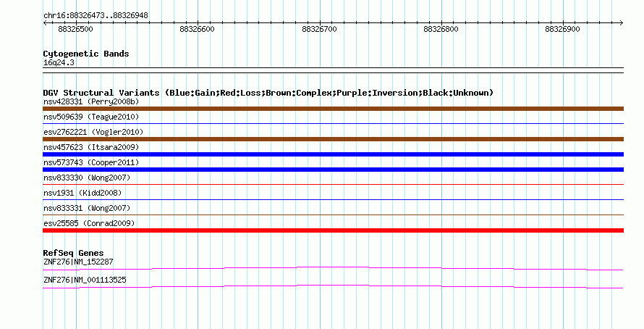Click the ZNF276|NM_001113525 gene label
Viewport: 644px width, 329px height.
click(85, 280)
